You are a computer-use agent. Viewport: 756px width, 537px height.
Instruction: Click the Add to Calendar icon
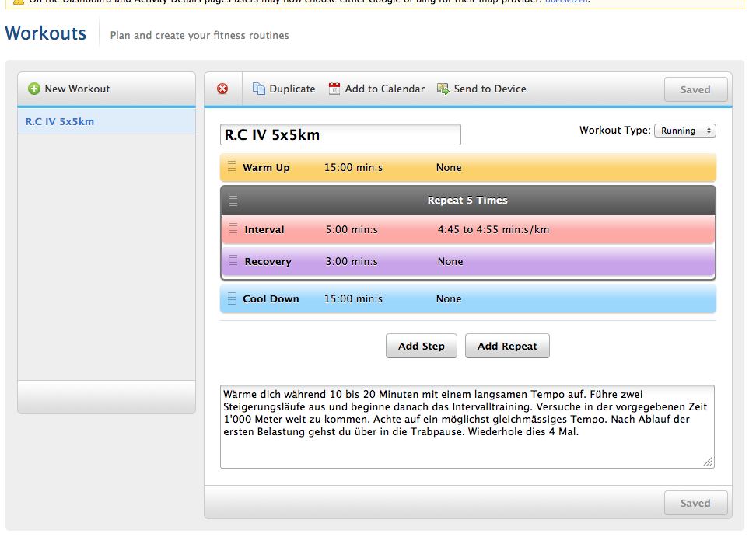(334, 89)
